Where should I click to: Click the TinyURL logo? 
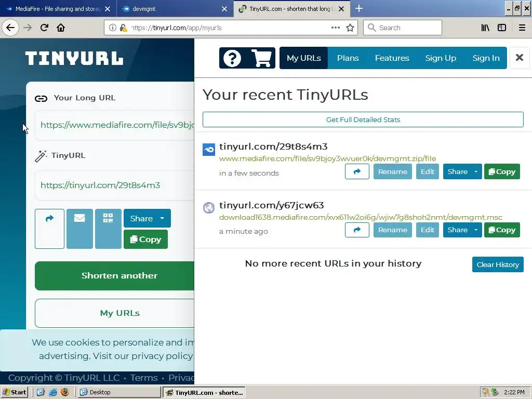pyautogui.click(x=74, y=58)
